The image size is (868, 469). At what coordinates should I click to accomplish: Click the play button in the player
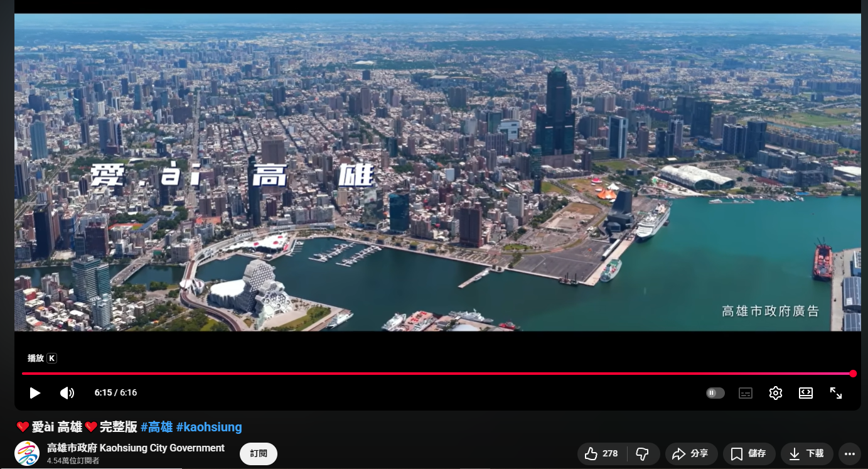pyautogui.click(x=35, y=393)
